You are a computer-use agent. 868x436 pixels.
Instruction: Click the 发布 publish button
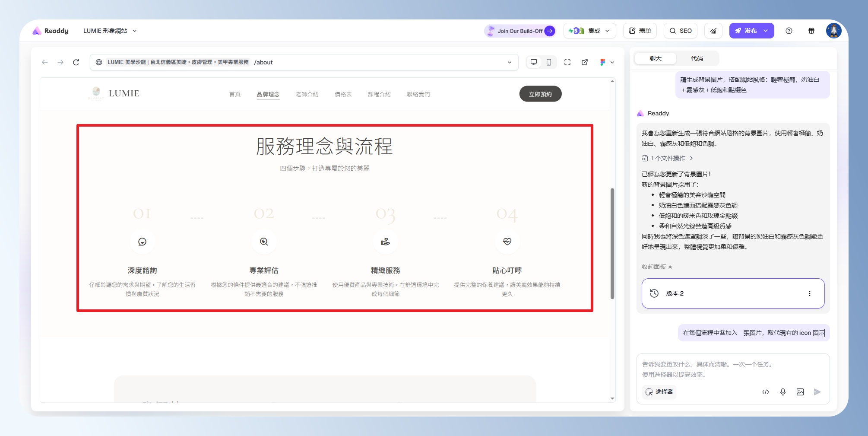746,31
